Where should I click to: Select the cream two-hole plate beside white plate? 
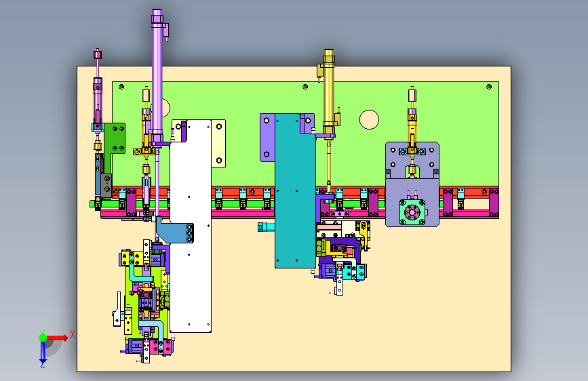pyautogui.click(x=218, y=144)
